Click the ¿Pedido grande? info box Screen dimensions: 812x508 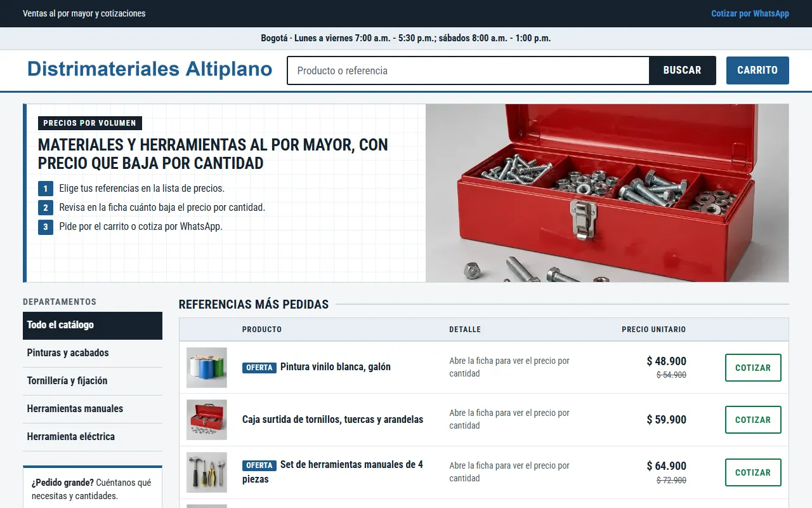pyautogui.click(x=93, y=487)
